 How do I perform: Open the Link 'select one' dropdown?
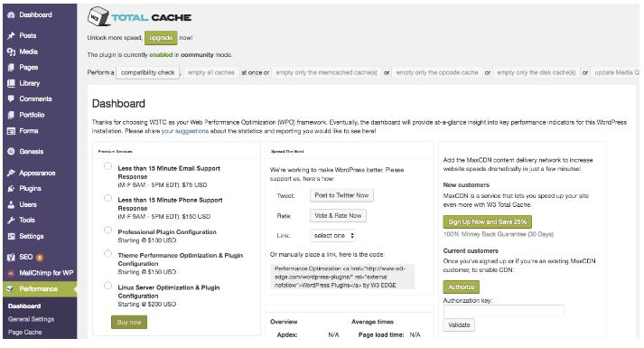click(x=332, y=235)
